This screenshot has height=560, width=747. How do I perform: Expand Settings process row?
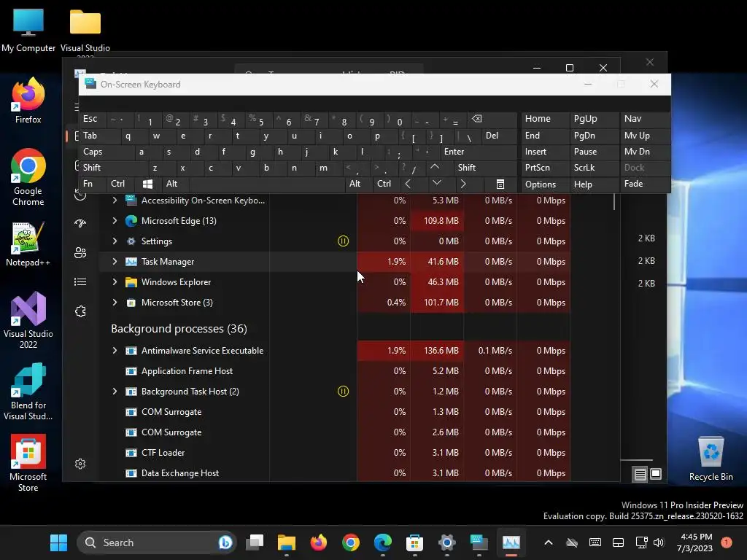[x=115, y=241]
